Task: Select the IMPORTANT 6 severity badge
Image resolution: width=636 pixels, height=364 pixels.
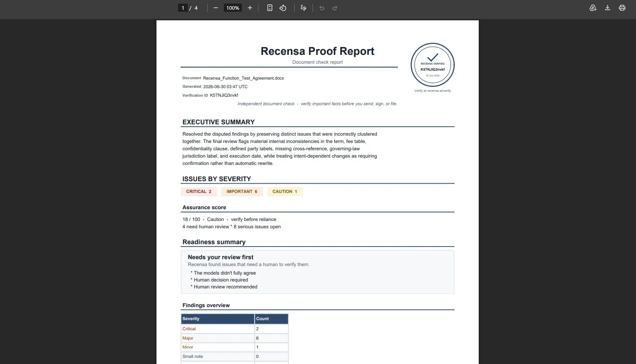Action: point(242,191)
